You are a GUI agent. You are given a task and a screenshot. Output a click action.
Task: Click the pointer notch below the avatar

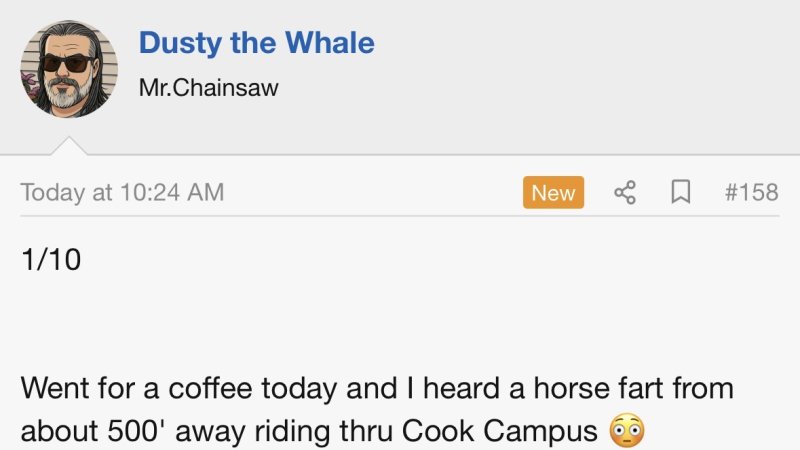point(69,146)
